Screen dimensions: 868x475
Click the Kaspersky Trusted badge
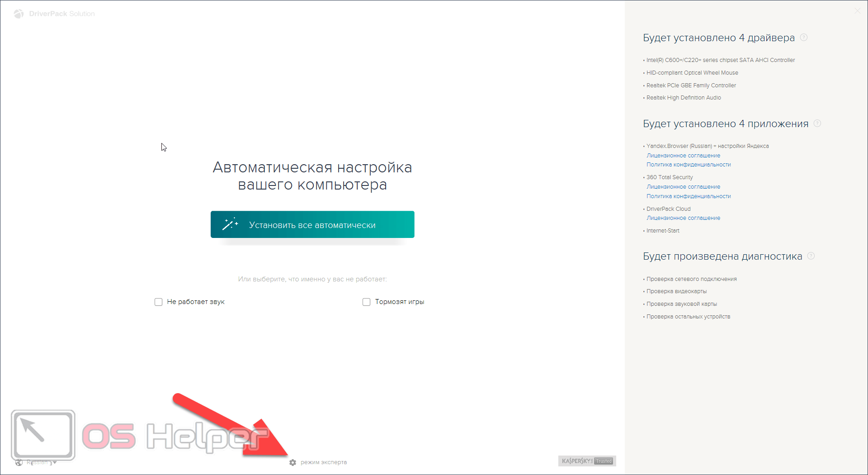click(587, 461)
